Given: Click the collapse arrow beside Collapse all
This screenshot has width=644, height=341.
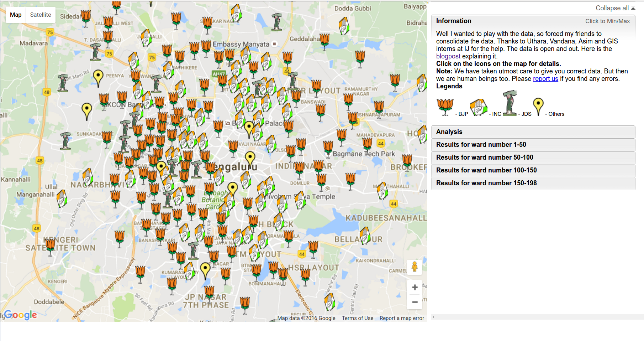Looking at the screenshot, I should (x=633, y=8).
